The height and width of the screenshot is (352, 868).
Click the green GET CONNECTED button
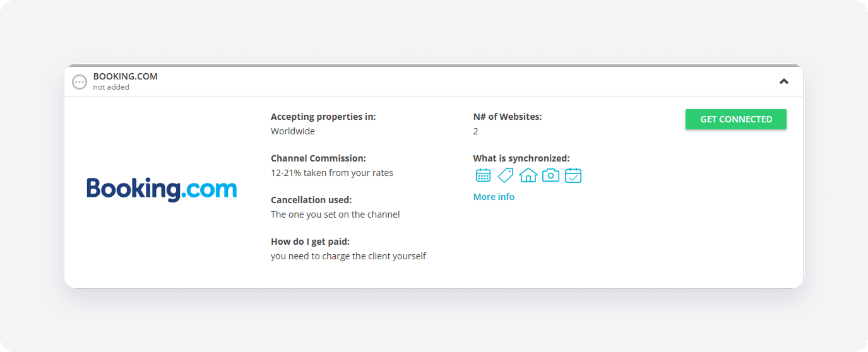point(735,119)
